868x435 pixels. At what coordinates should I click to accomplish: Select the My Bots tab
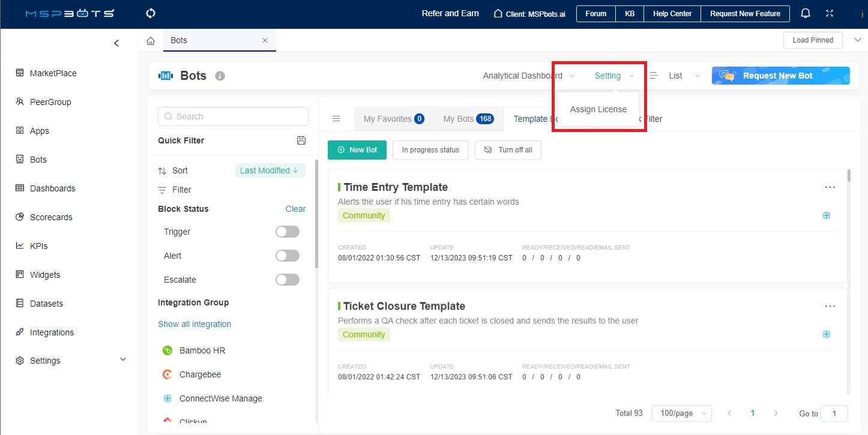(468, 119)
